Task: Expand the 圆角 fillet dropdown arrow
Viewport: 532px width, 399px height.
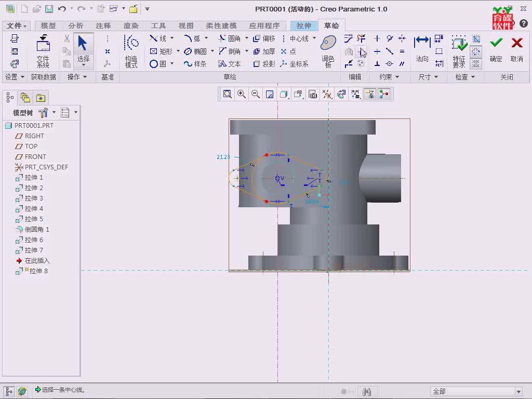Action: (x=247, y=38)
